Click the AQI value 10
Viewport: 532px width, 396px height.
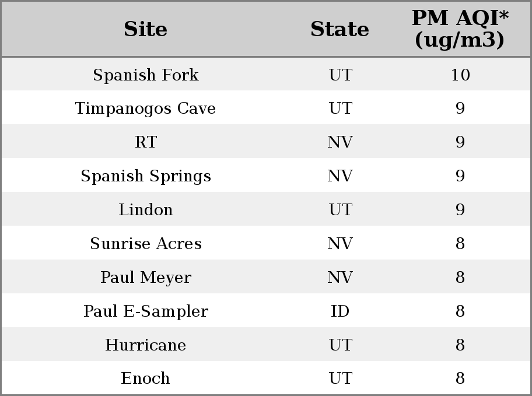point(460,75)
